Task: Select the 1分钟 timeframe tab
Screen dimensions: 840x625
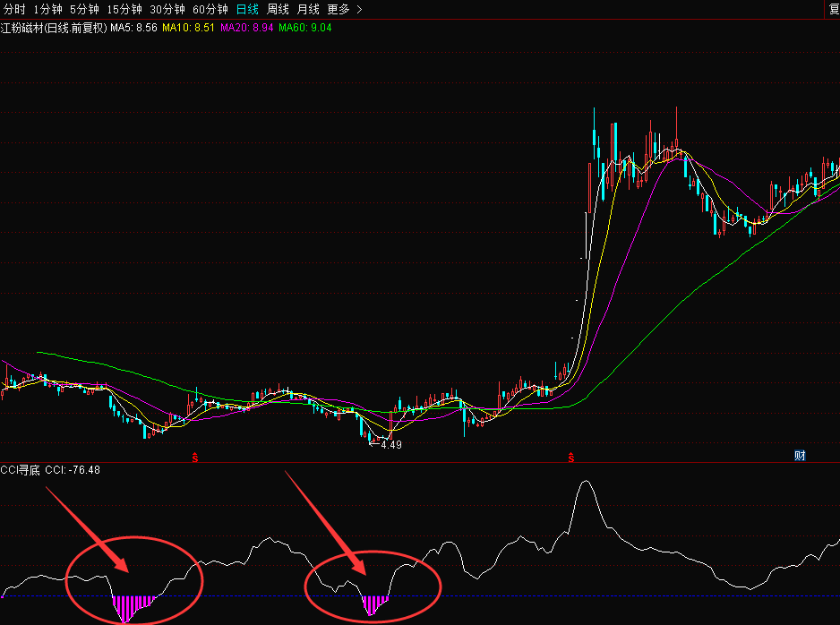Action: coord(47,9)
